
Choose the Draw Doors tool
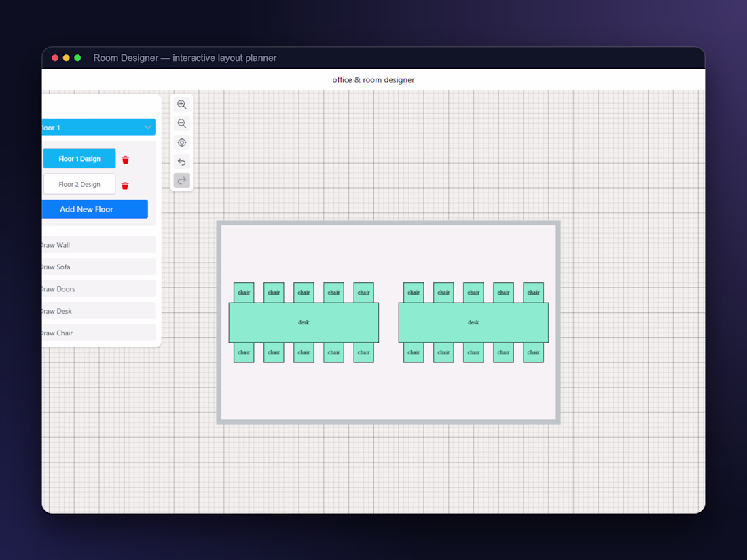(x=98, y=288)
